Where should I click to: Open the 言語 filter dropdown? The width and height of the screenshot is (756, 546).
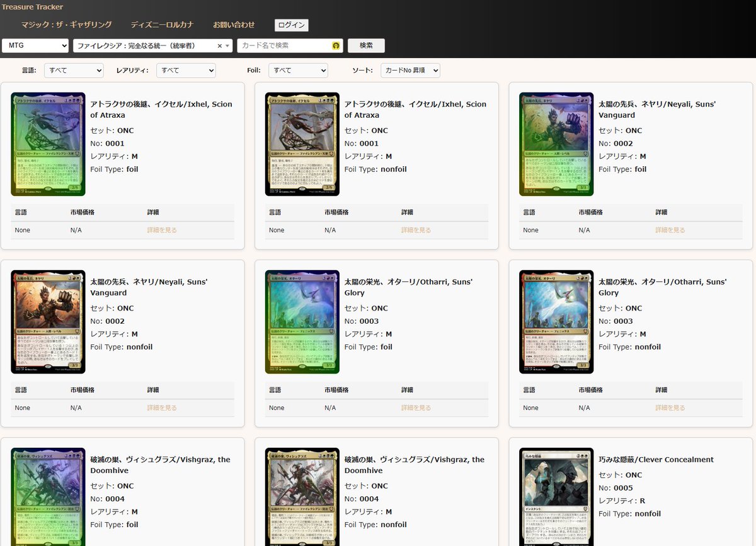[x=74, y=70]
